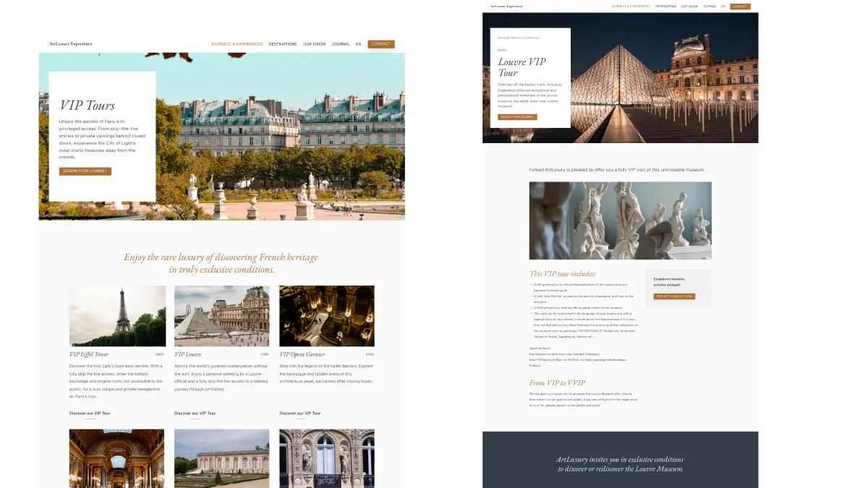This screenshot has width=868, height=488.
Task: Select Destinations in VIP Tours page navigation
Action: point(283,44)
